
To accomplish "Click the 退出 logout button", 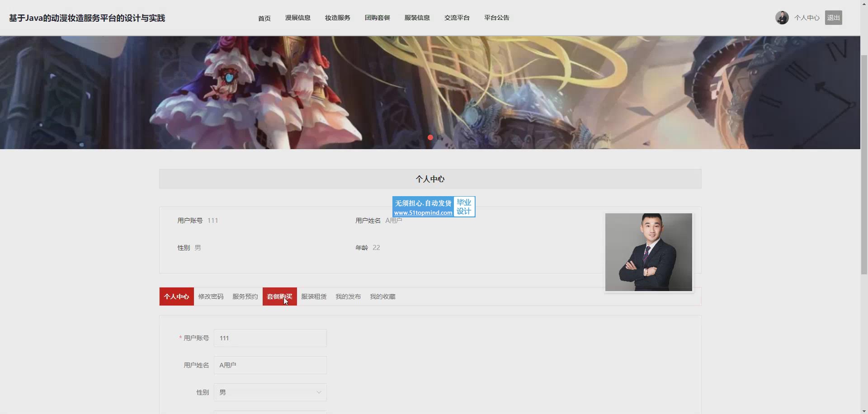I will pyautogui.click(x=833, y=18).
